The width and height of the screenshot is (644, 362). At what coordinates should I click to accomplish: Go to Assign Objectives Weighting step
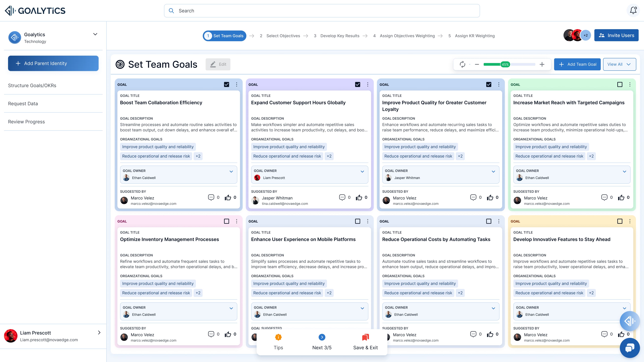coord(404,36)
